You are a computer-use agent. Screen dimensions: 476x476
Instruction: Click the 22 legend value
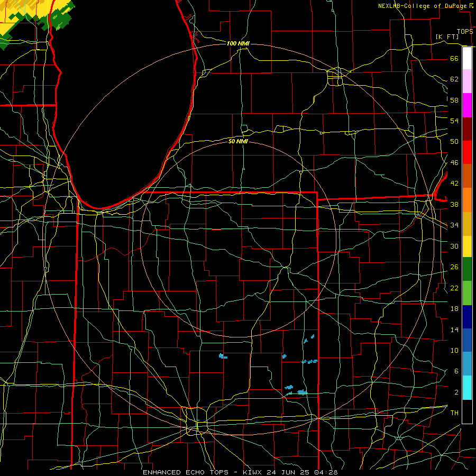pyautogui.click(x=454, y=288)
